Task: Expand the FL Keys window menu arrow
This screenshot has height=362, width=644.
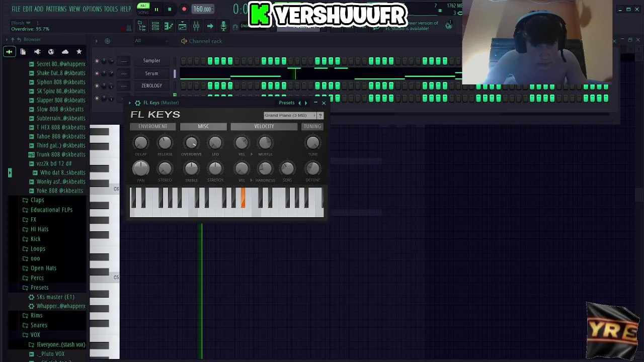Action: tap(130, 103)
